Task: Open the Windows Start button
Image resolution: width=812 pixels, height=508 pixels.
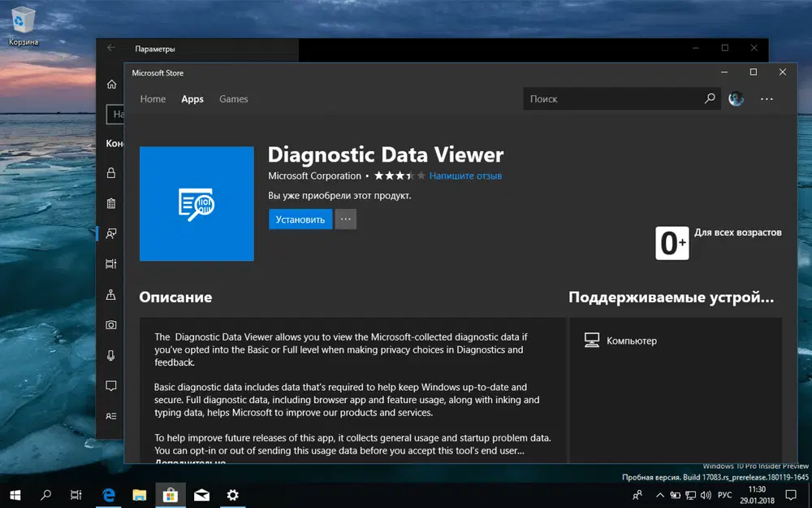Action: click(15, 495)
